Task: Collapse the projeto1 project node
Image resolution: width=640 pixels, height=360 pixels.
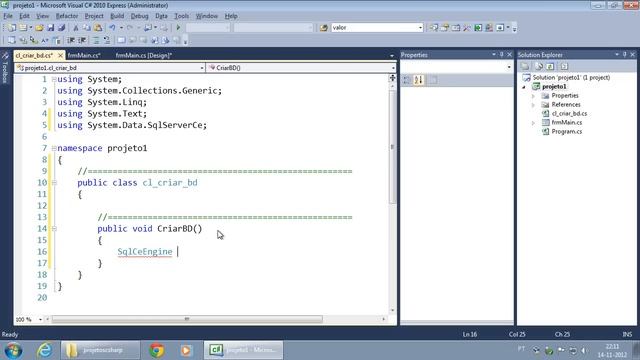Action: click(x=524, y=87)
